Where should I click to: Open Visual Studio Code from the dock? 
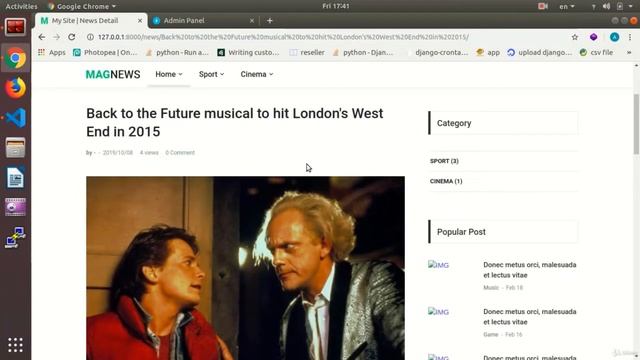pos(16,118)
